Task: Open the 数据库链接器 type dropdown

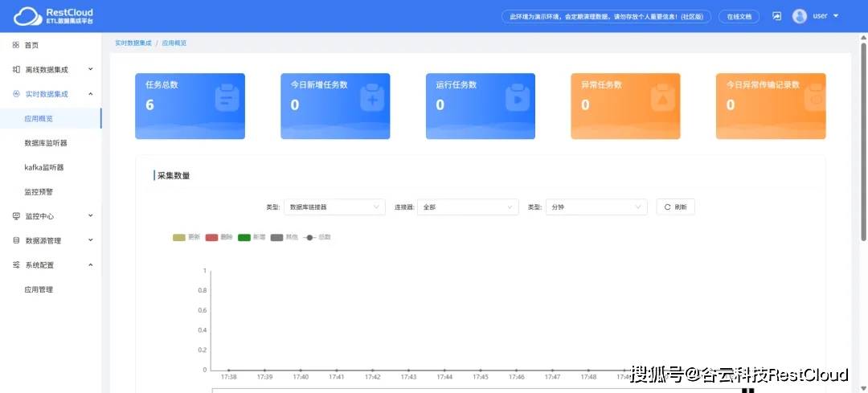Action: tap(334, 207)
